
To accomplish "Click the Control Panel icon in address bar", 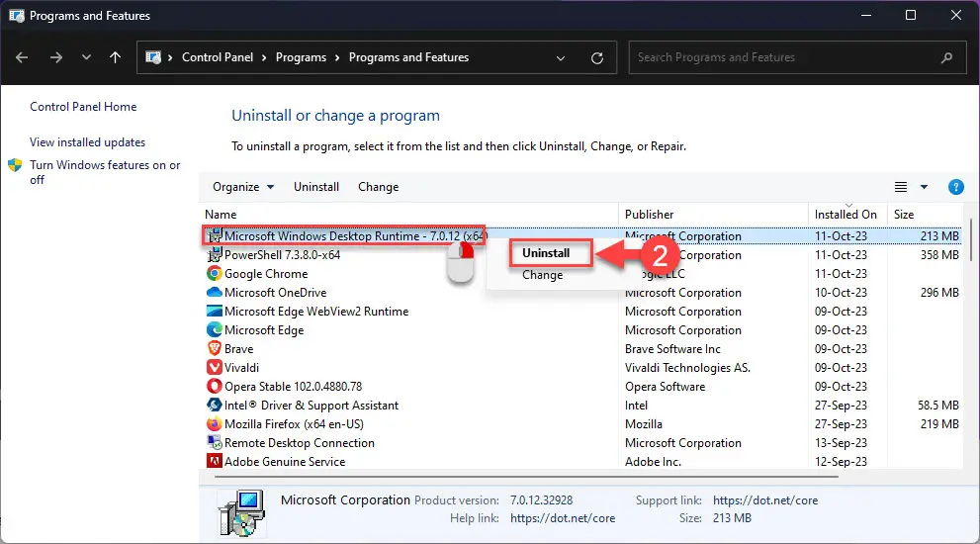I will (x=153, y=57).
